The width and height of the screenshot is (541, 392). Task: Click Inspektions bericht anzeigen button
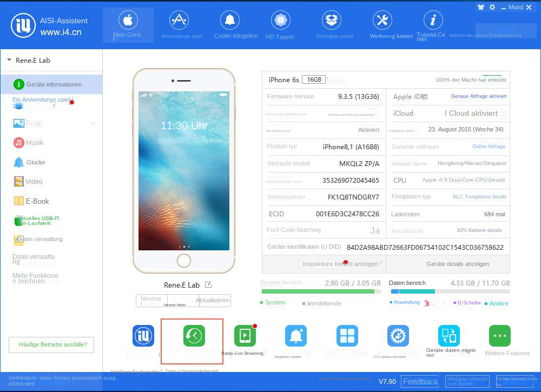(324, 264)
